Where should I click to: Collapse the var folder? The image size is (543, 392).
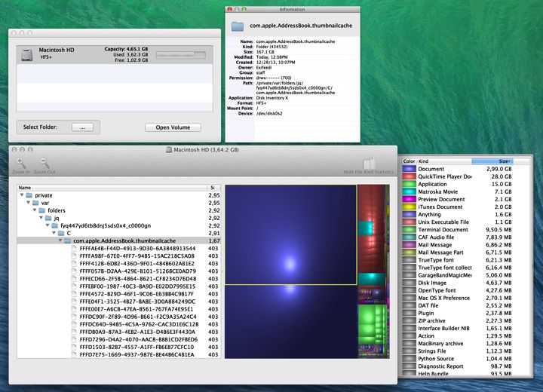coord(29,203)
